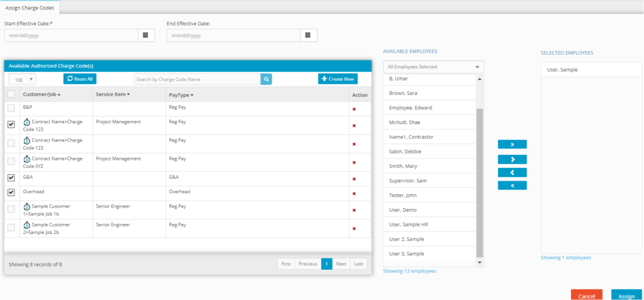
Task: Delete the B&P charge code row
Action: pos(354,109)
